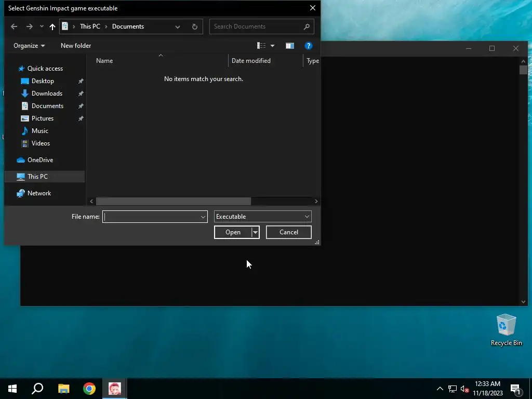Screen dimensions: 532x399
Task: Go up one folder level
Action: (52, 26)
